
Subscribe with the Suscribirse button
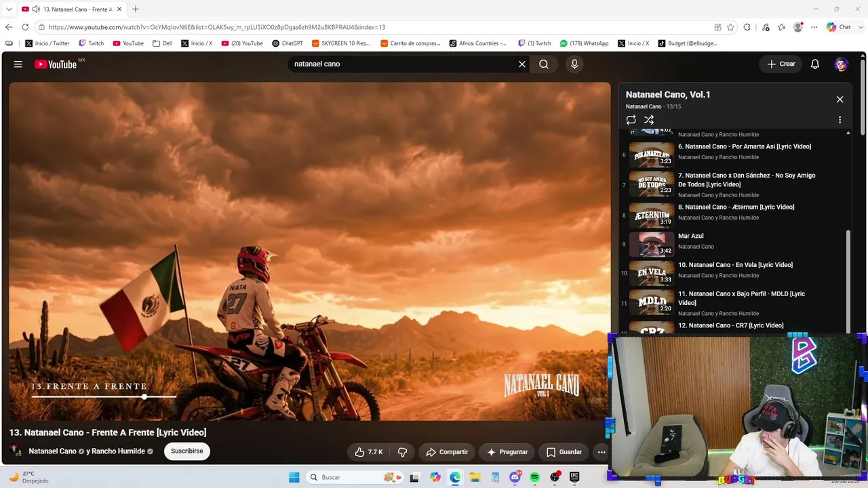tap(187, 451)
